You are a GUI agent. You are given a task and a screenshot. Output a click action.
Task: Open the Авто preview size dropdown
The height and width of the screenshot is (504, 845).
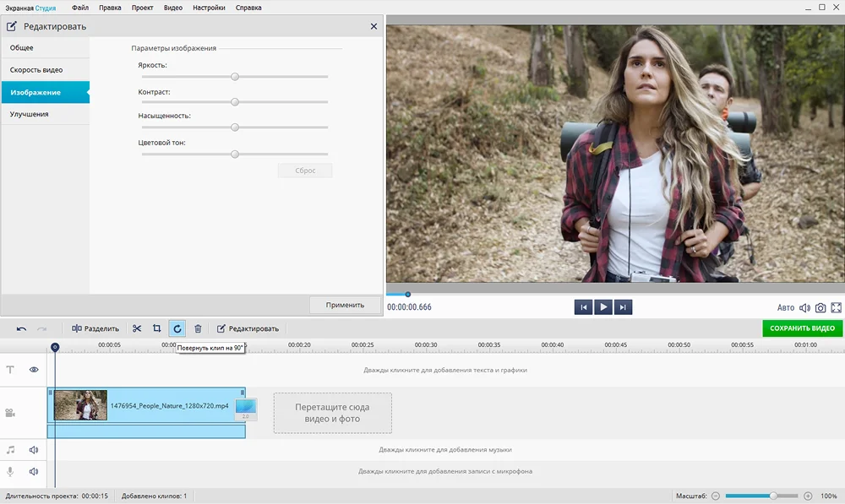click(786, 308)
